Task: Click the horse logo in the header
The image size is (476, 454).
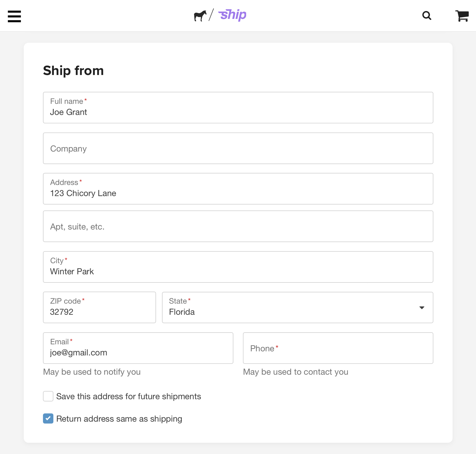Action: pos(200,15)
